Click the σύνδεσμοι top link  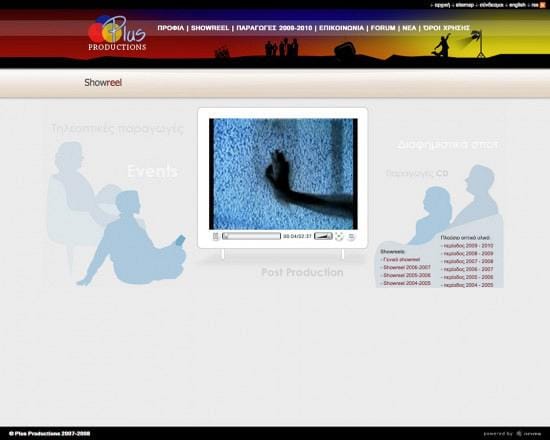coord(491,5)
